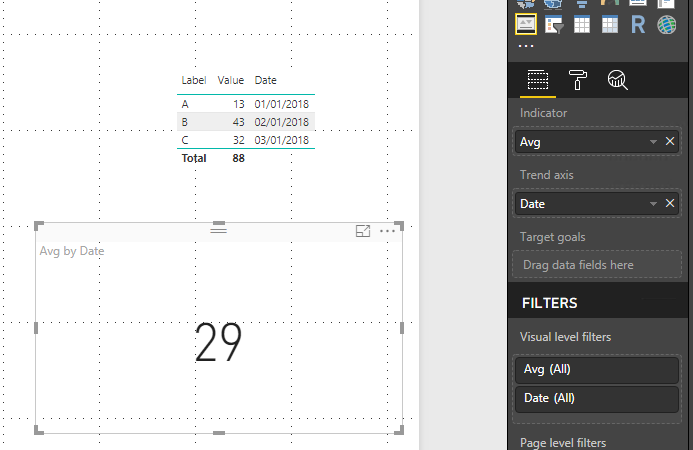Select the ArcGIS Maps globe icon
This screenshot has width=693, height=450.
(666, 24)
